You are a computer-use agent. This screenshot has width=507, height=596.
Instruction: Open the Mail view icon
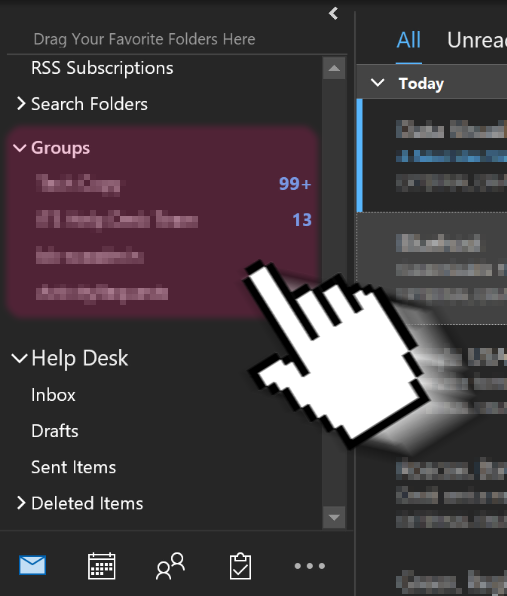(x=33, y=565)
